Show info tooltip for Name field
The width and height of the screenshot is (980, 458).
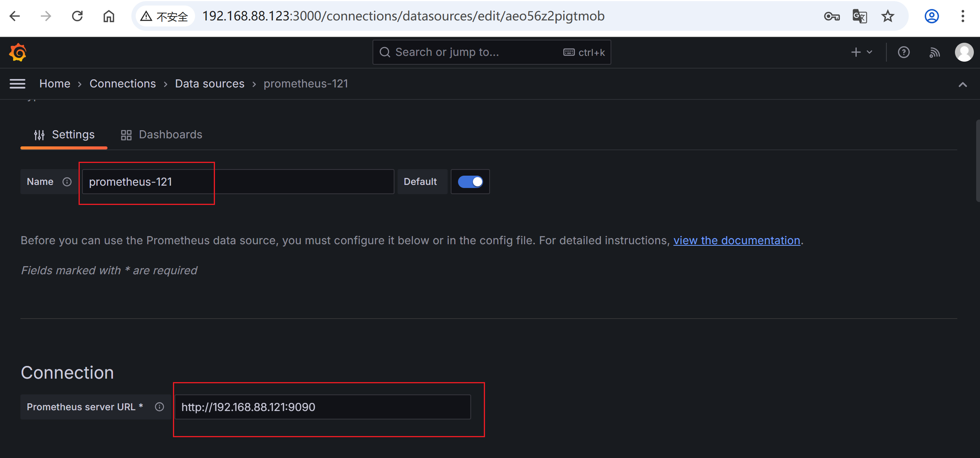coord(67,182)
